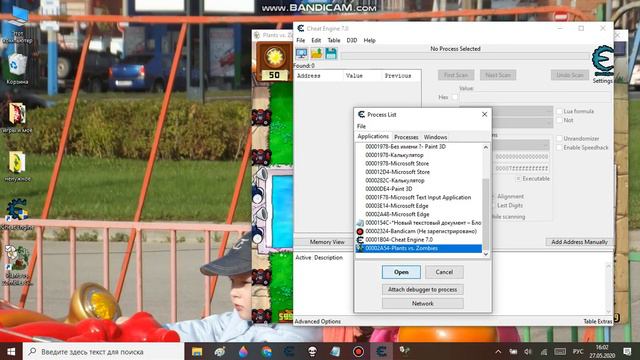
Task: Click Add Address Manually
Action: (x=579, y=242)
